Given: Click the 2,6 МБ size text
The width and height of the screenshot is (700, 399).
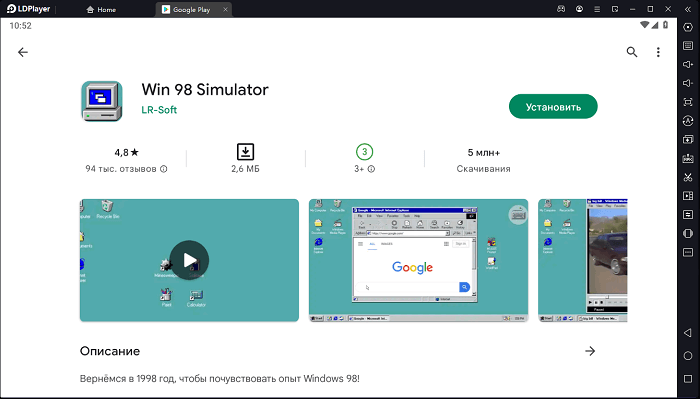Looking at the screenshot, I should tap(245, 169).
